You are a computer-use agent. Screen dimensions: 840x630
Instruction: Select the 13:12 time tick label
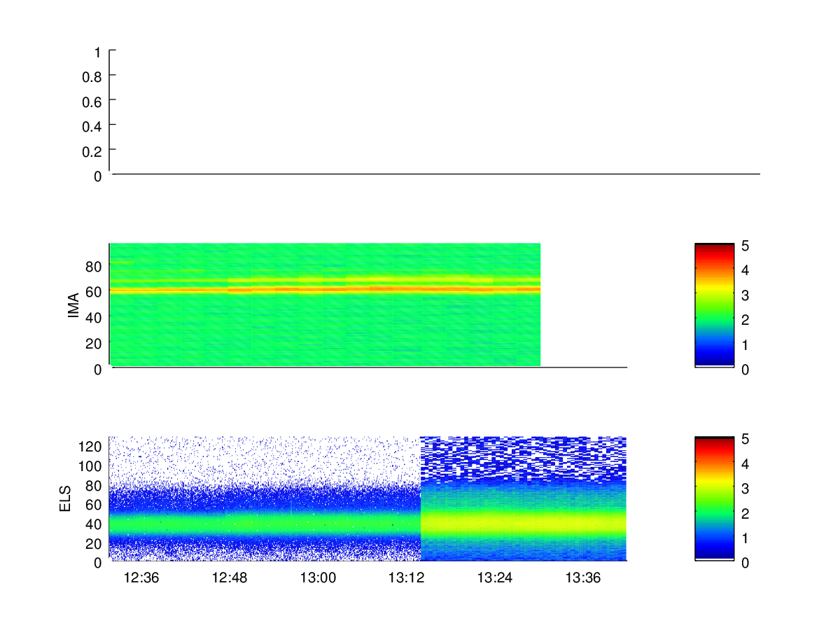[x=407, y=578]
